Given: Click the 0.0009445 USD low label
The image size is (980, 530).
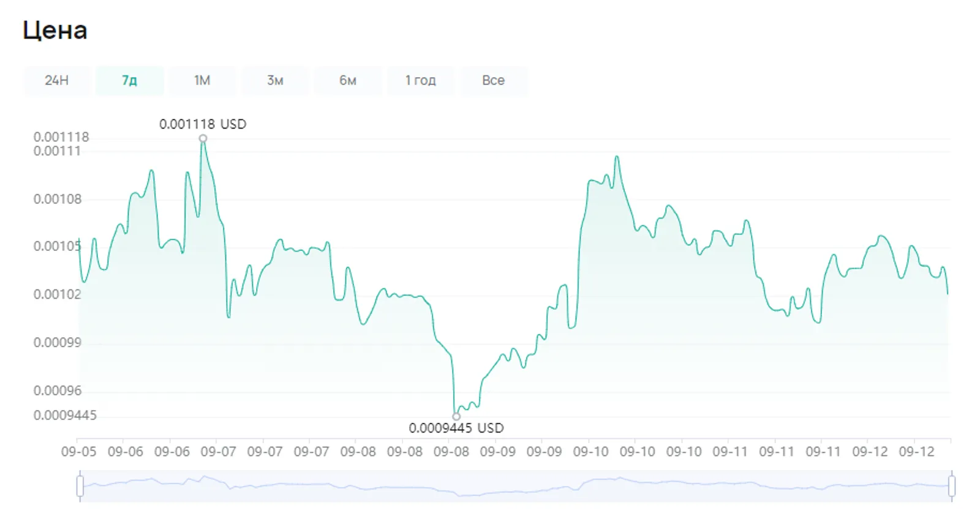Looking at the screenshot, I should click(x=456, y=428).
